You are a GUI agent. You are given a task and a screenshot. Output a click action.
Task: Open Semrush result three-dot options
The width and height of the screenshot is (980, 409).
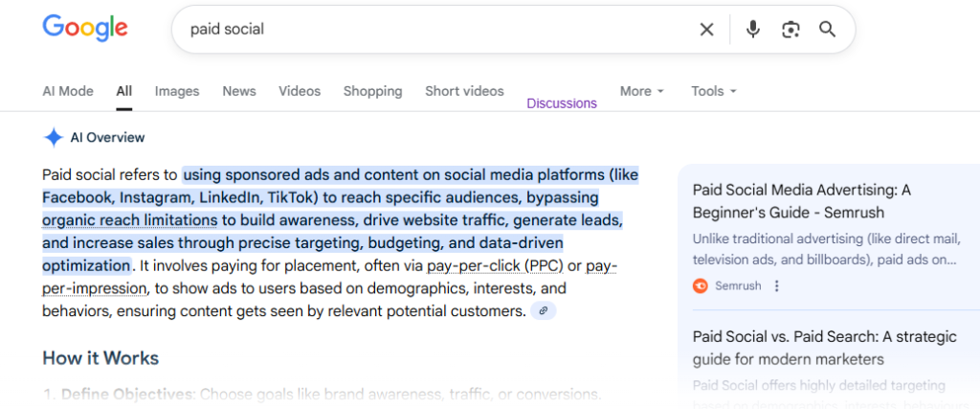(777, 285)
